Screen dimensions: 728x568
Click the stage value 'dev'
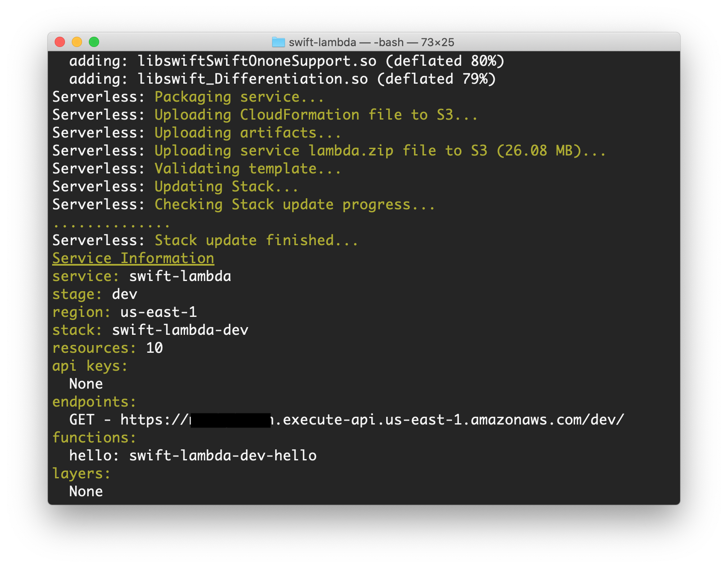(x=125, y=294)
